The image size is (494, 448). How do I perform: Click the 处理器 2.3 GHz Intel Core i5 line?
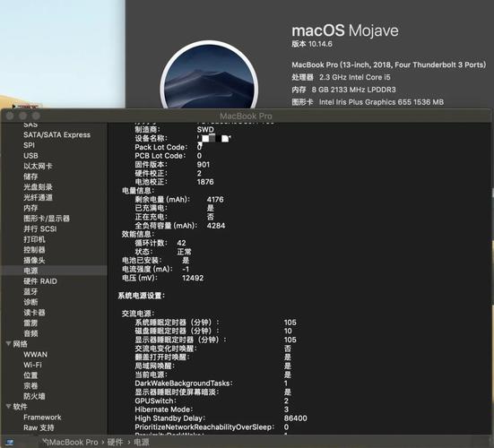pos(341,77)
